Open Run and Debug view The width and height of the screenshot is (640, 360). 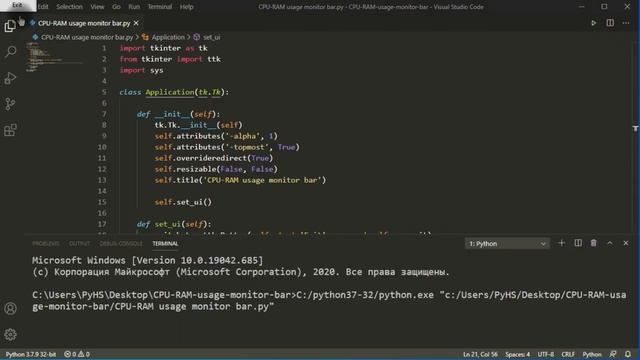click(10, 78)
